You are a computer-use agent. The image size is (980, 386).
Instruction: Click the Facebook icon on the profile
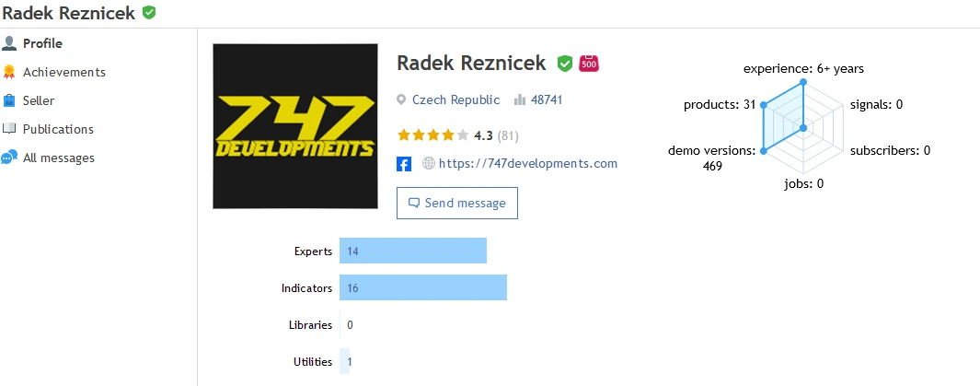[404, 164]
